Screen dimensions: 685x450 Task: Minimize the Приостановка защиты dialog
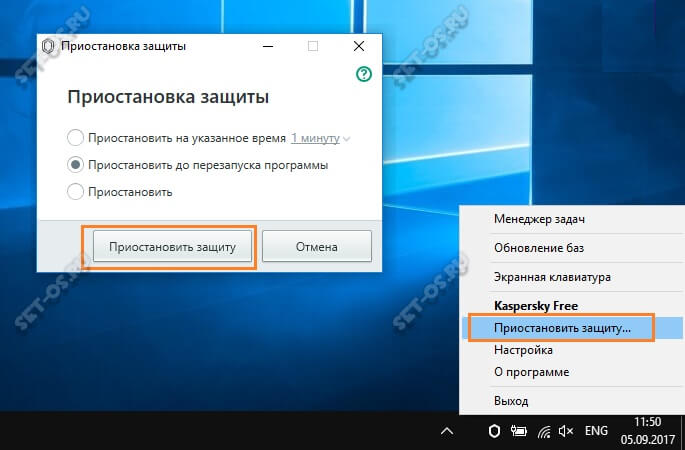coord(268,46)
